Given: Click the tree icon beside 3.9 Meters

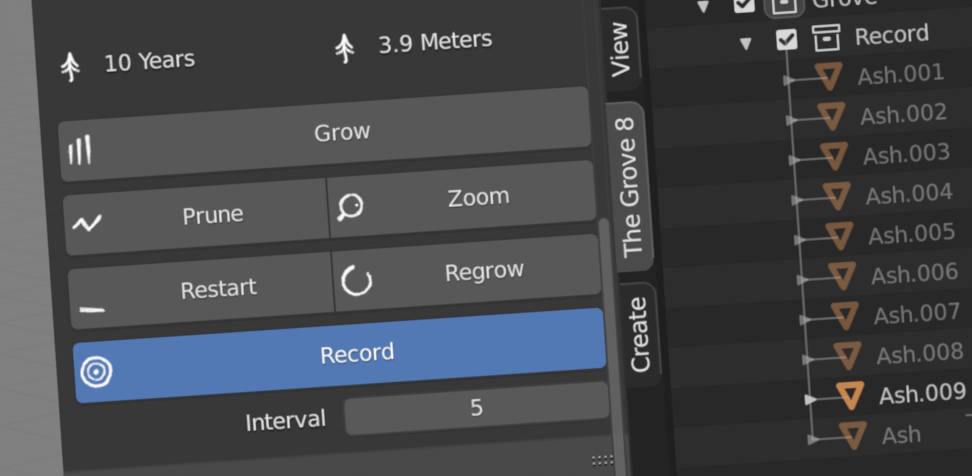Looking at the screenshot, I should point(345,48).
